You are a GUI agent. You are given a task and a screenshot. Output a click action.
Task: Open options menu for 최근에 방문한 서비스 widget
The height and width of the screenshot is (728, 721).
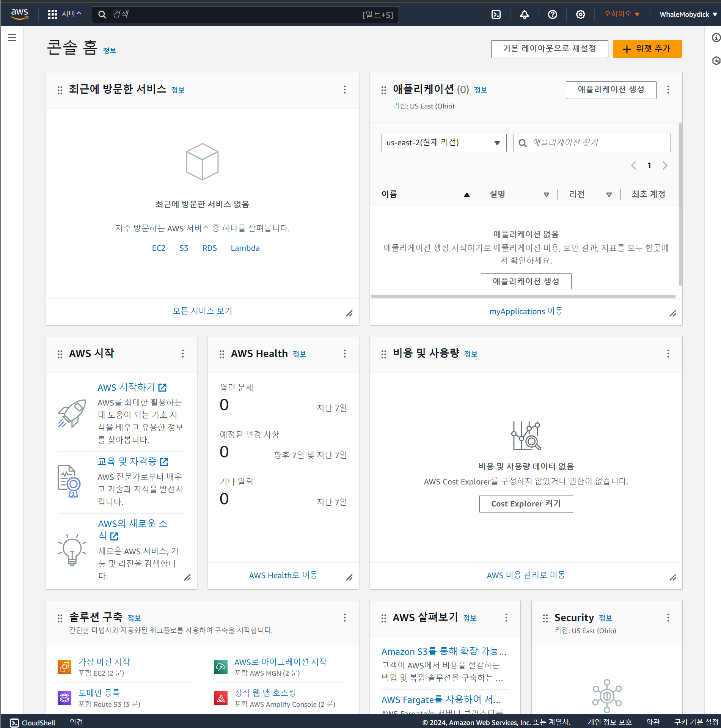[344, 90]
